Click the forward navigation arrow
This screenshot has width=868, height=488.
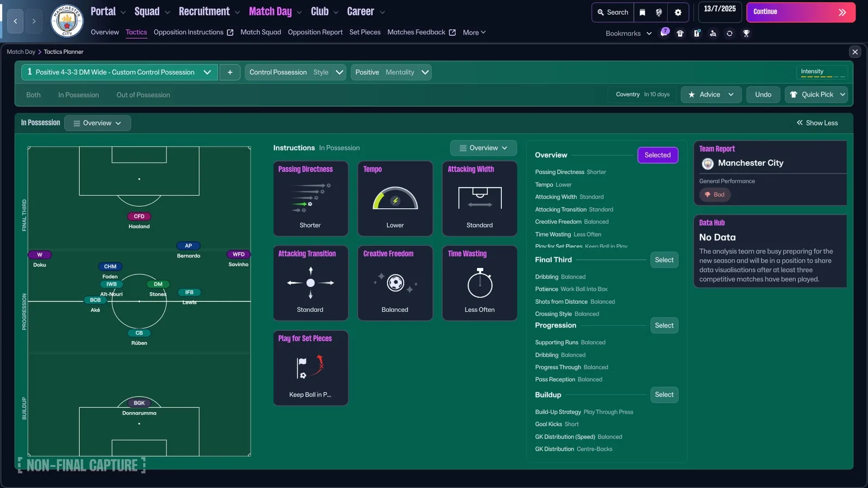pyautogui.click(x=34, y=21)
